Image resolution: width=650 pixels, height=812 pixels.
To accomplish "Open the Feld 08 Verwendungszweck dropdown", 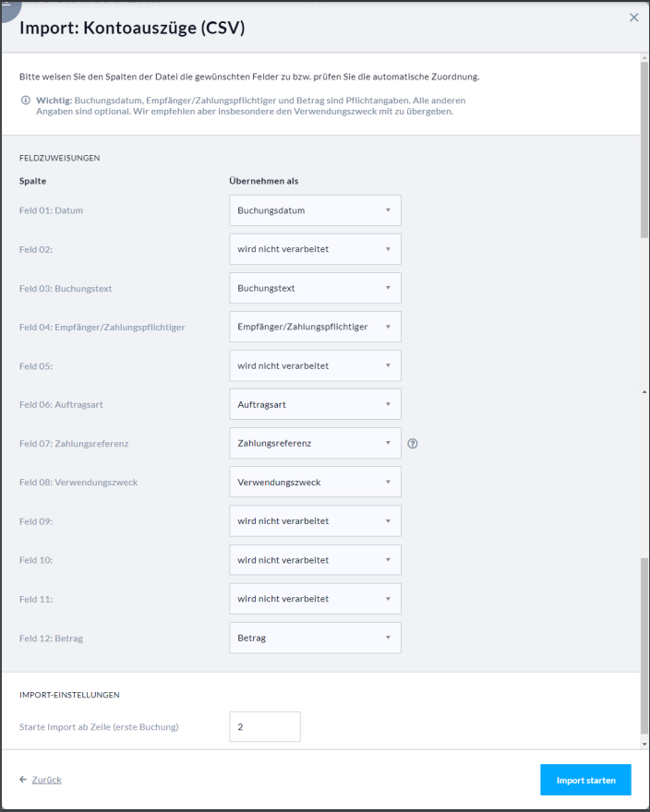I will tap(315, 482).
